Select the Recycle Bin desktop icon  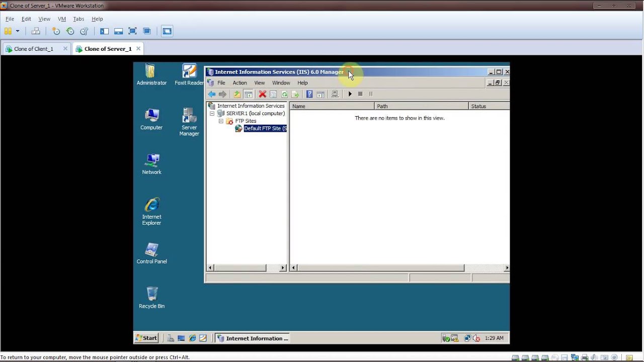(x=151, y=298)
